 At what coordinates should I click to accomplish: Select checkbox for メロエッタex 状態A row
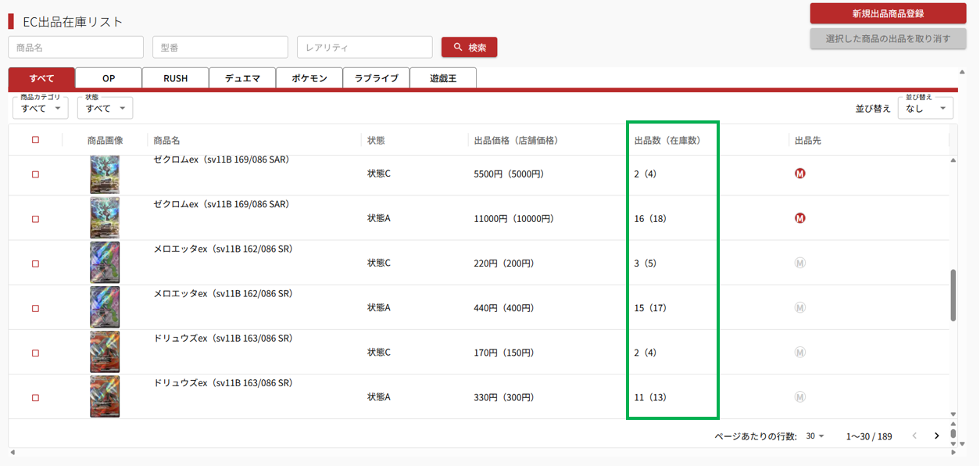(x=35, y=308)
